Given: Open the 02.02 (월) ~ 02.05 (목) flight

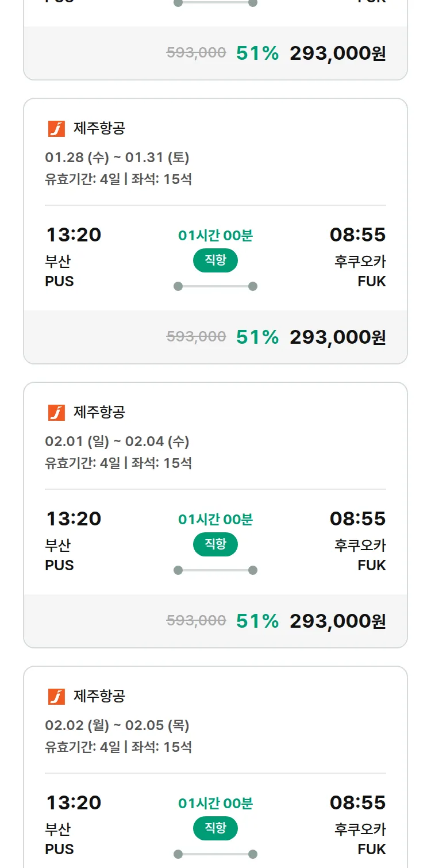Looking at the screenshot, I should [x=117, y=725].
